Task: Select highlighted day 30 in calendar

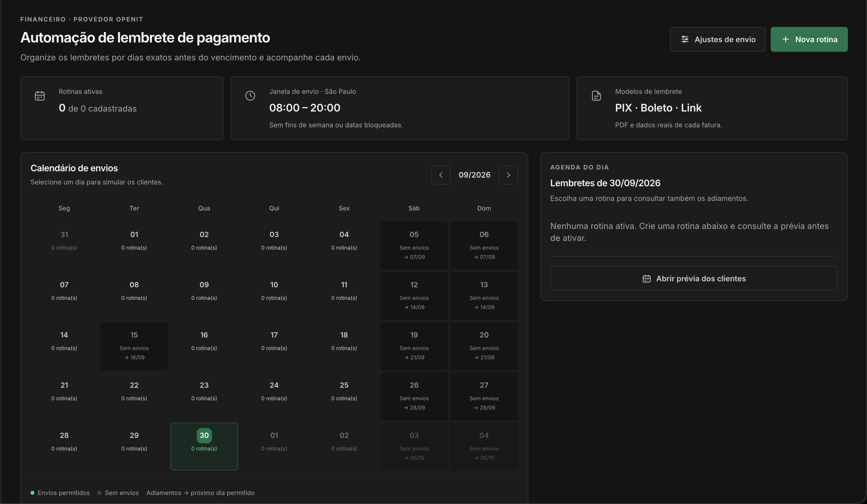Action: pyautogui.click(x=204, y=446)
